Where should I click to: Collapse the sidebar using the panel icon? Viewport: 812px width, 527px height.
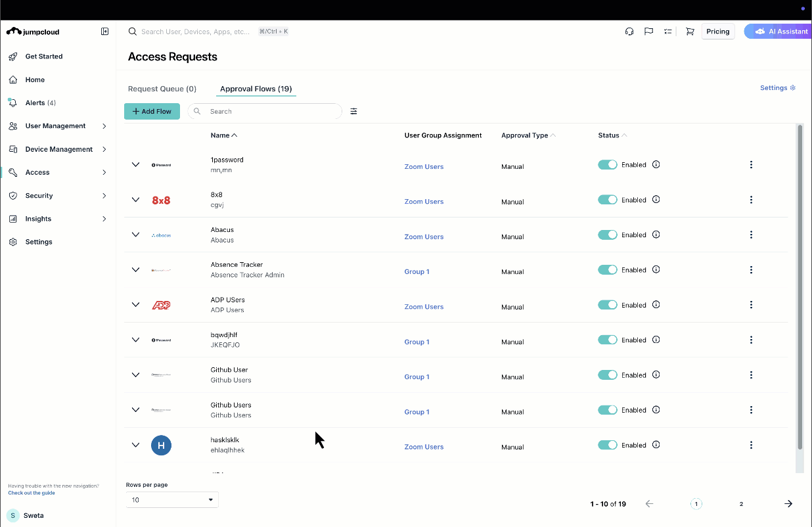coord(104,32)
